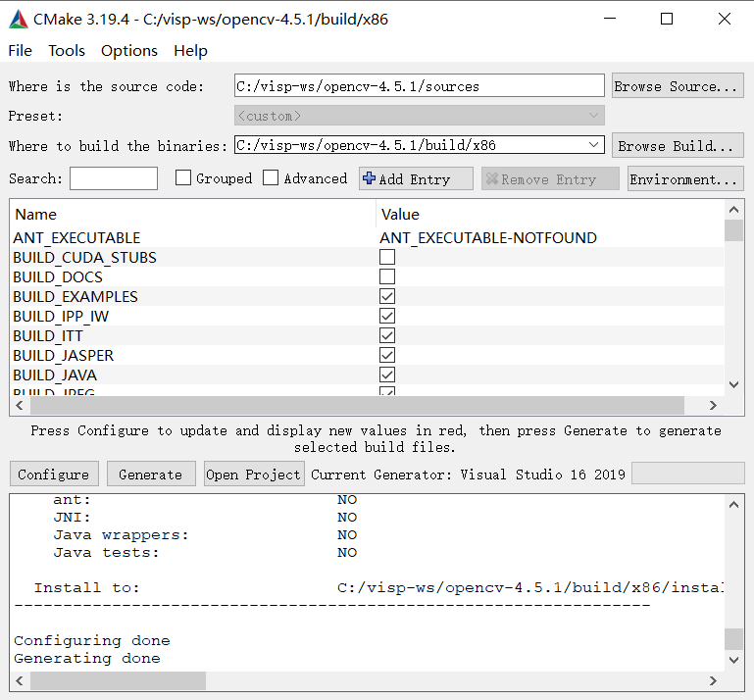
Task: Click the 'Configuring done' log line
Action: point(92,640)
